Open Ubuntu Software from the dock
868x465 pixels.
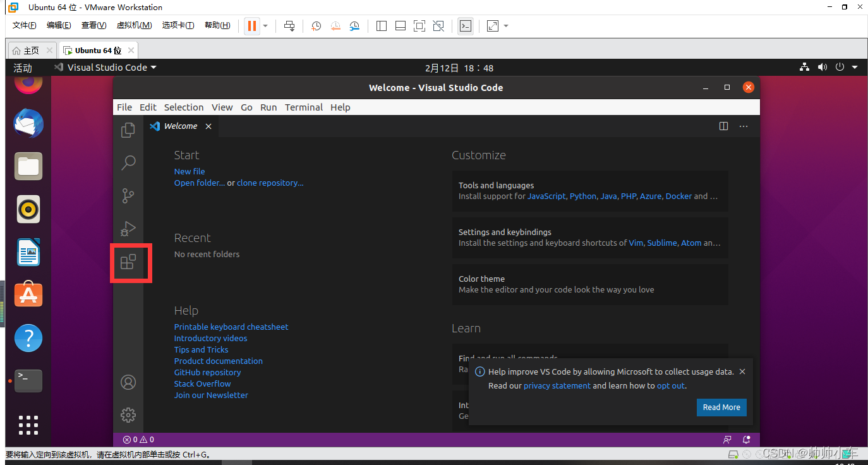point(28,295)
